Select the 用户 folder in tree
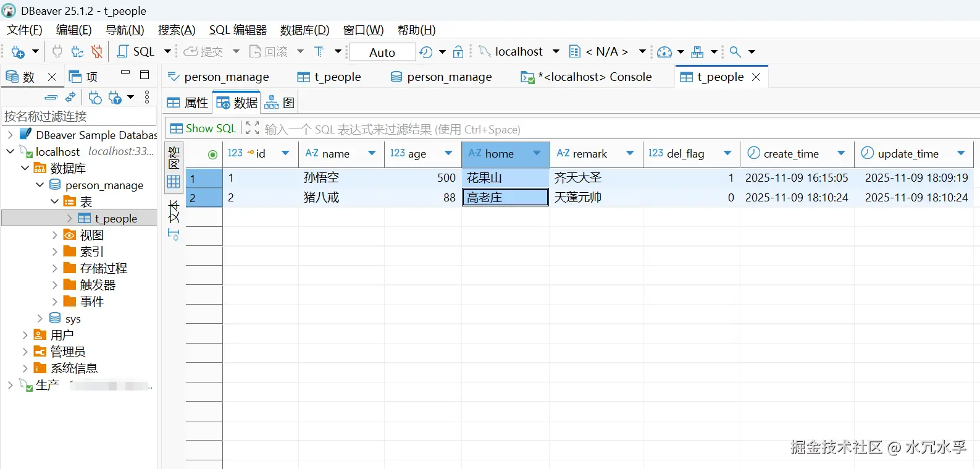Viewport: 980px width, 469px height. (62, 336)
